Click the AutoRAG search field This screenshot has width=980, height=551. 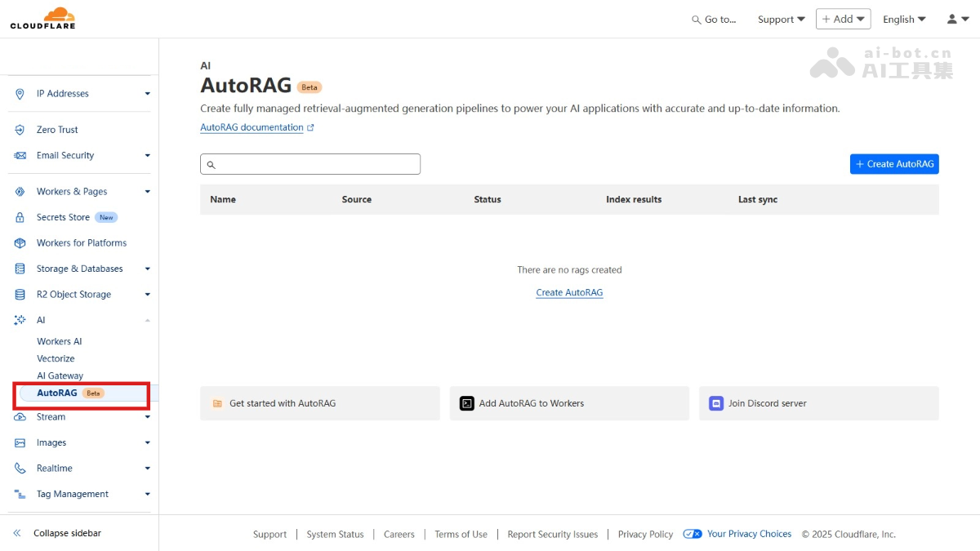(310, 164)
